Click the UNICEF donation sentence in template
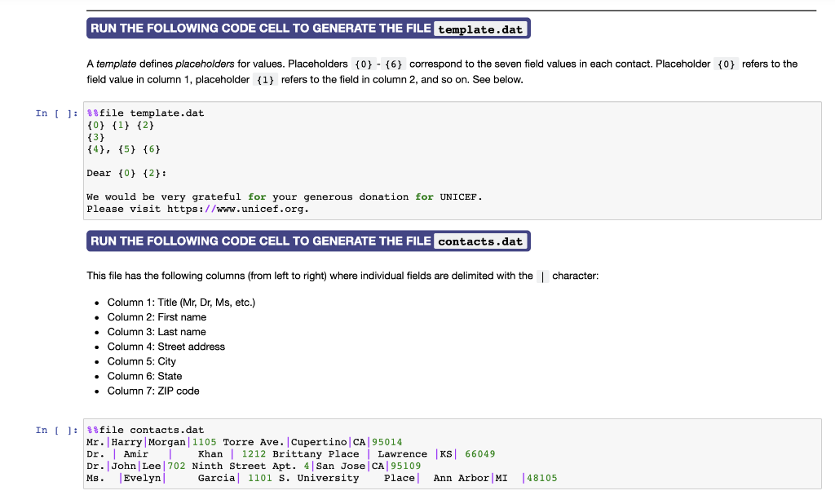Image resolution: width=835 pixels, height=504 pixels. [285, 197]
